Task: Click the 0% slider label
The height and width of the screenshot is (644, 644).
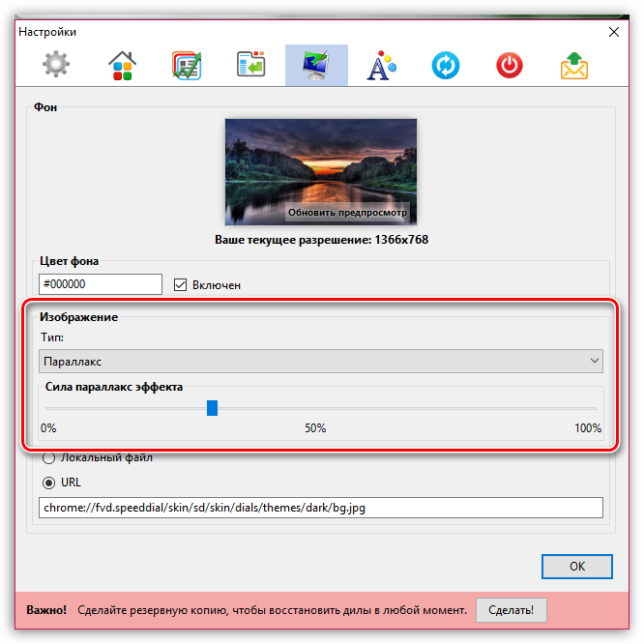Action: 48,428
